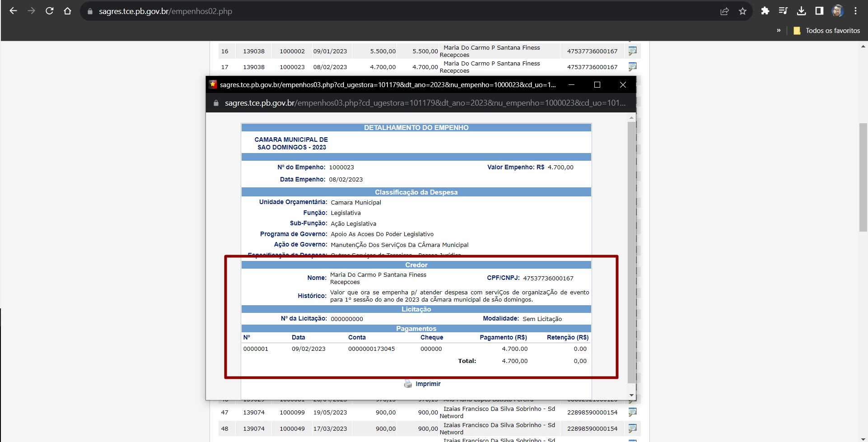Viewport: 868px width, 442px height.
Task: Reload the current page
Action: (50, 11)
